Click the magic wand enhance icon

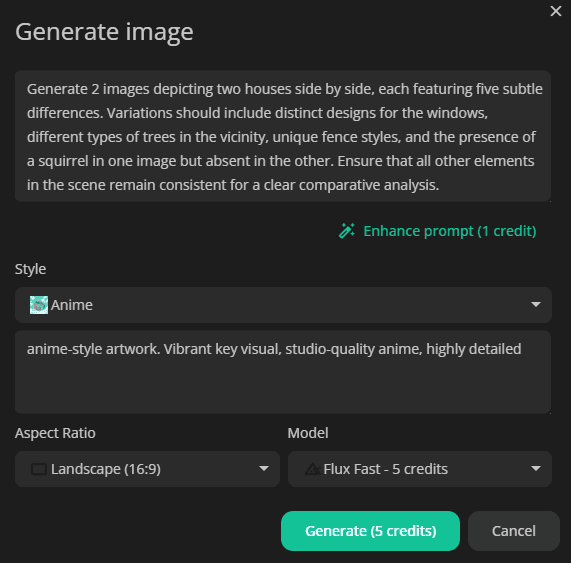click(x=346, y=231)
